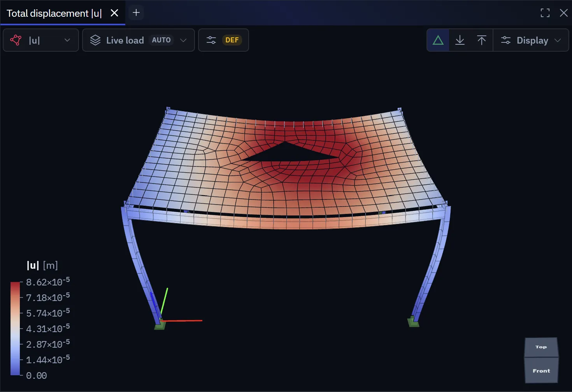Click the downward arrow minimum button

click(460, 40)
